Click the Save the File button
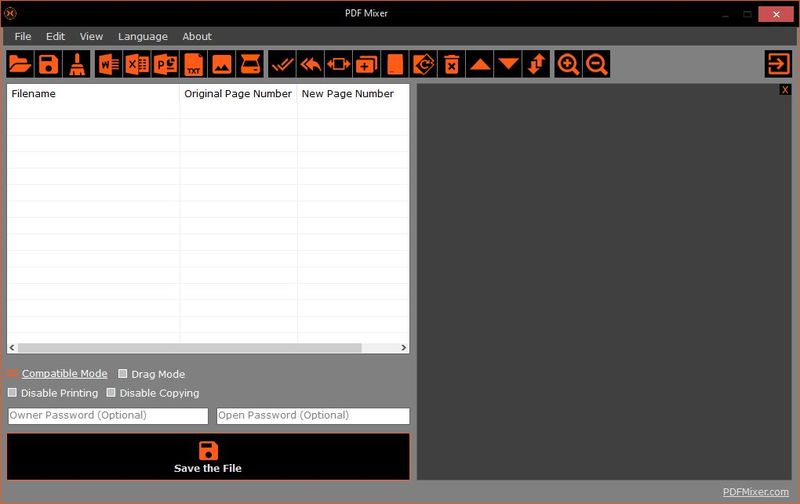 click(x=208, y=457)
